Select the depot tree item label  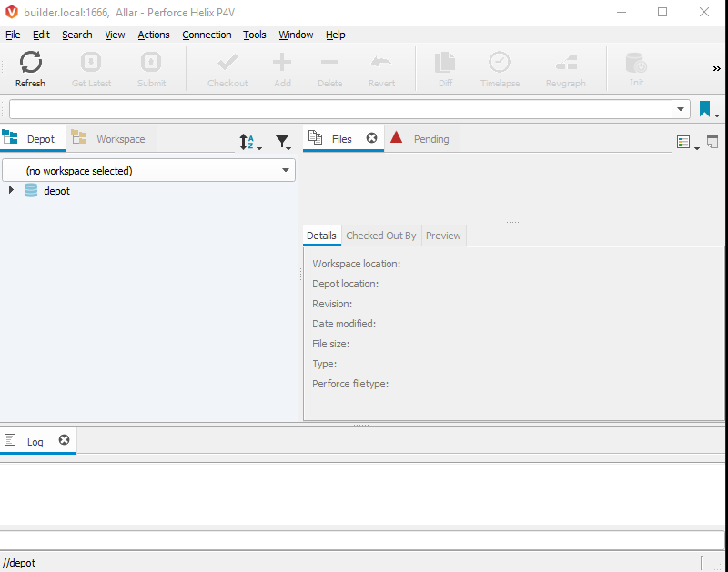pos(56,191)
